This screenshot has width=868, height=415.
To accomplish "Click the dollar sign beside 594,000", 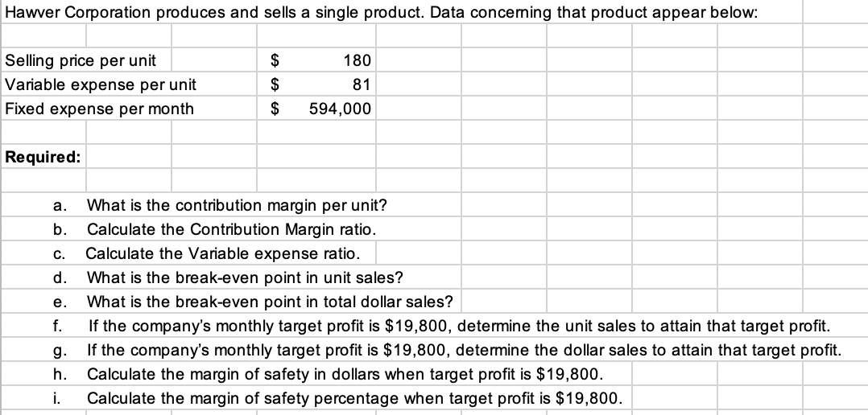I will tap(274, 109).
